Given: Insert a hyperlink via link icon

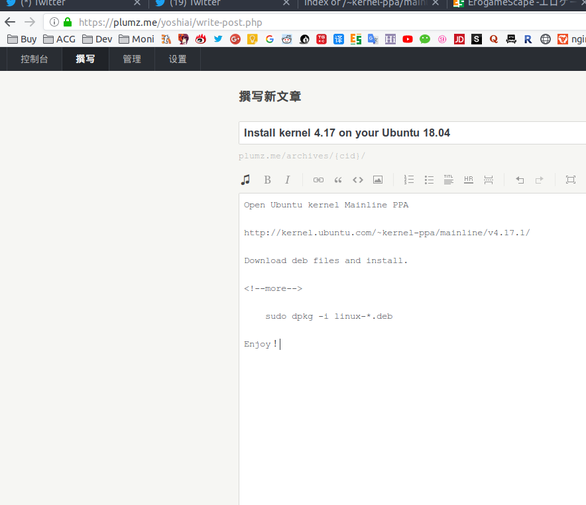Looking at the screenshot, I should tap(318, 180).
